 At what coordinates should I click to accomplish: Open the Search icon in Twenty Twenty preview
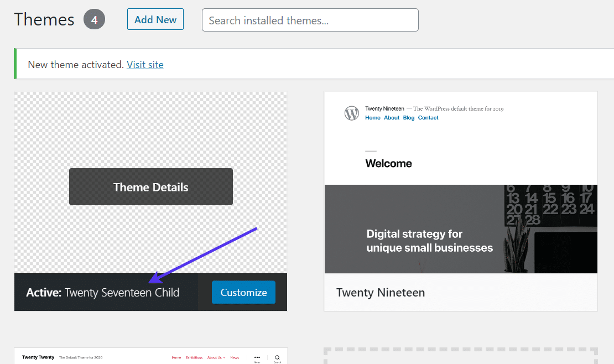click(277, 357)
